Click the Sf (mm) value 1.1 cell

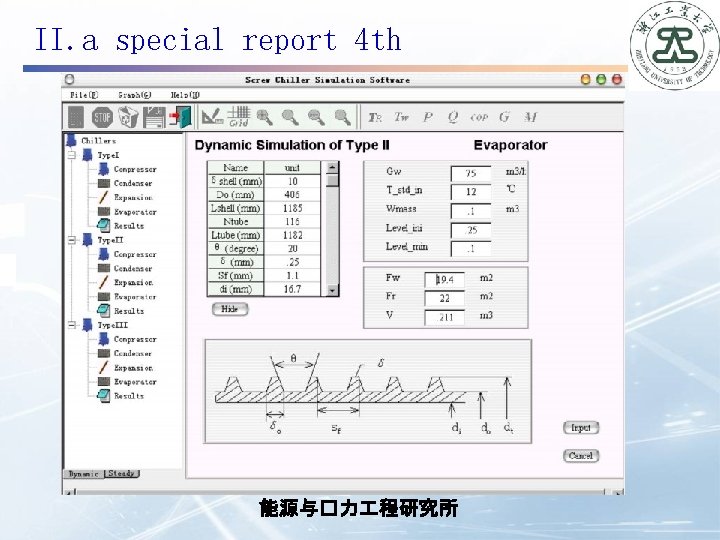(x=292, y=276)
